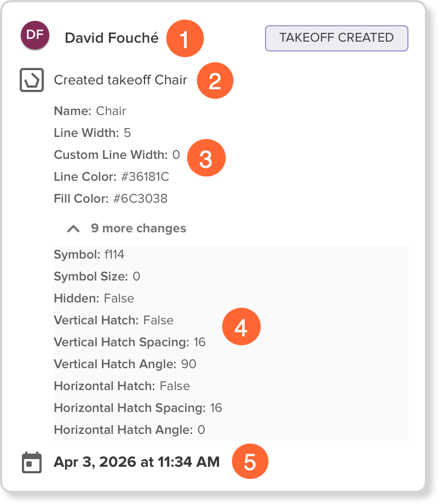
Task: Select the Hidden: False row
Action: [94, 299]
